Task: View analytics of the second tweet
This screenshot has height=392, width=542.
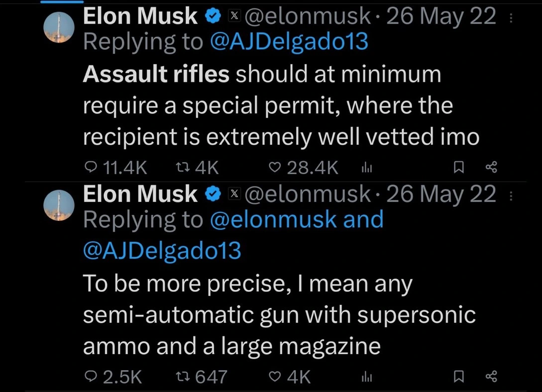Action: 366,377
